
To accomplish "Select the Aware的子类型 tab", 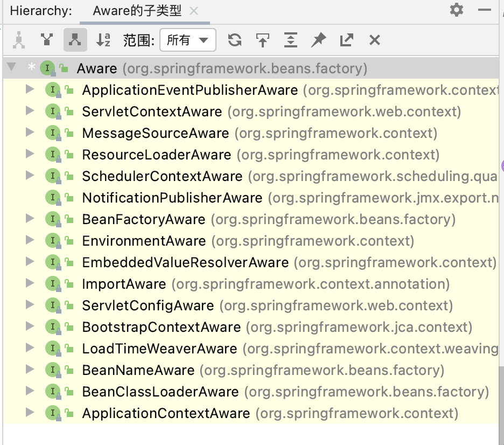I will point(137,11).
